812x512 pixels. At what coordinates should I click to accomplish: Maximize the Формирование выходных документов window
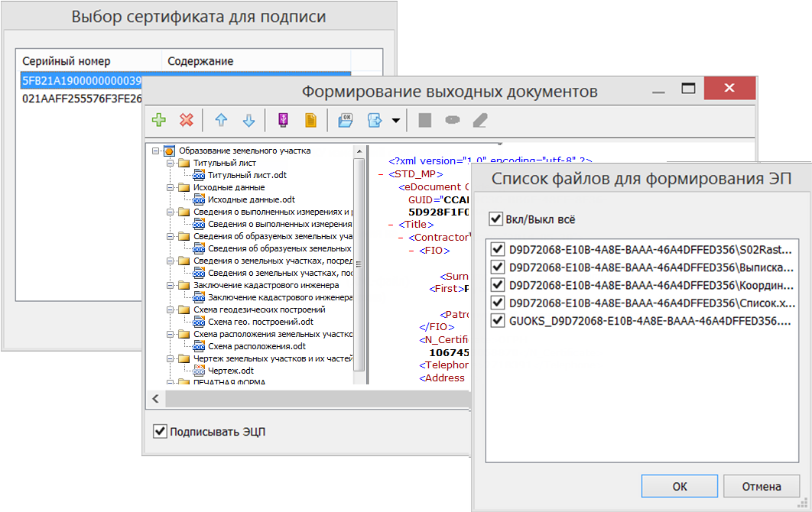click(x=688, y=89)
